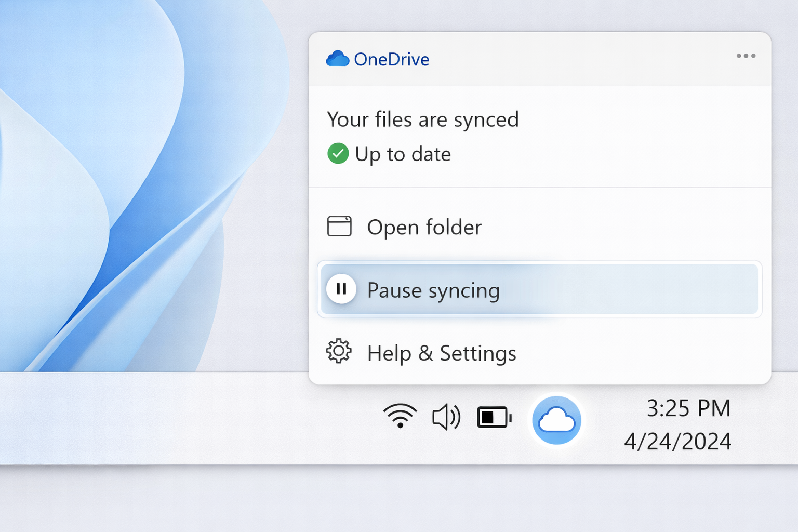Viewport: 798px width, 532px height.
Task: Click the gear icon for settings
Action: click(x=339, y=352)
